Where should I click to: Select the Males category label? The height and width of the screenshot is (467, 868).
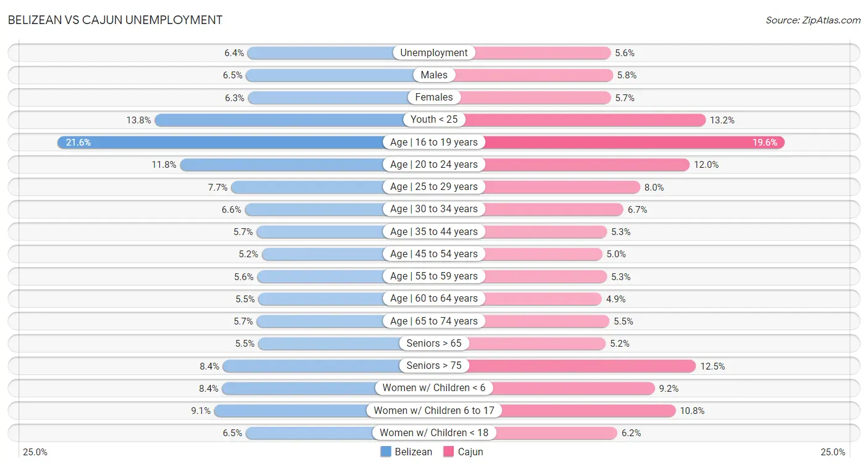coord(434,75)
